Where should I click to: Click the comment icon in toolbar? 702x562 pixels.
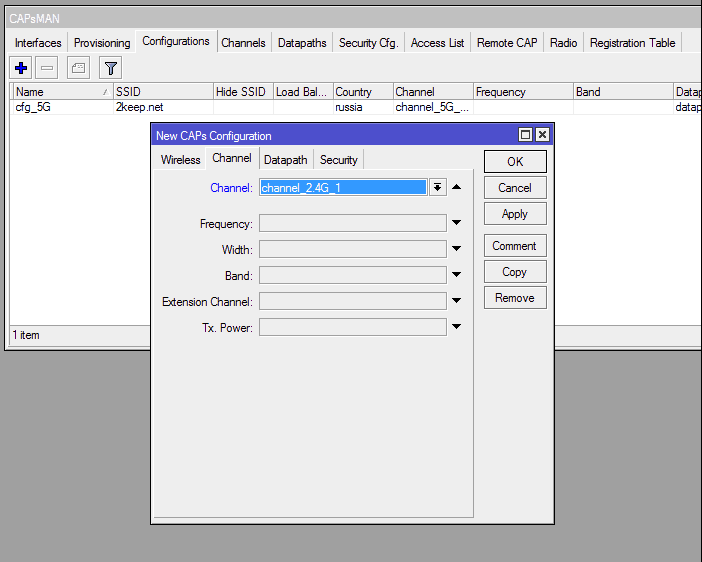[x=79, y=68]
